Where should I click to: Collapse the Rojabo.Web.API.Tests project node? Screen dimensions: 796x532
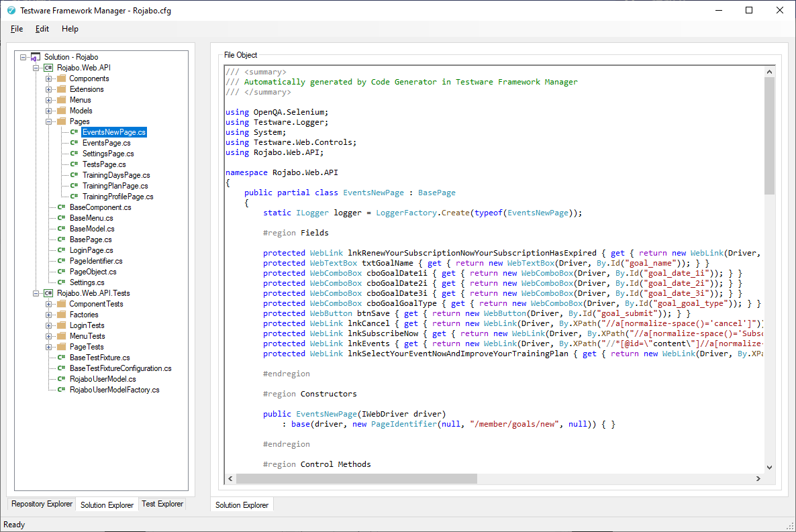click(36, 293)
